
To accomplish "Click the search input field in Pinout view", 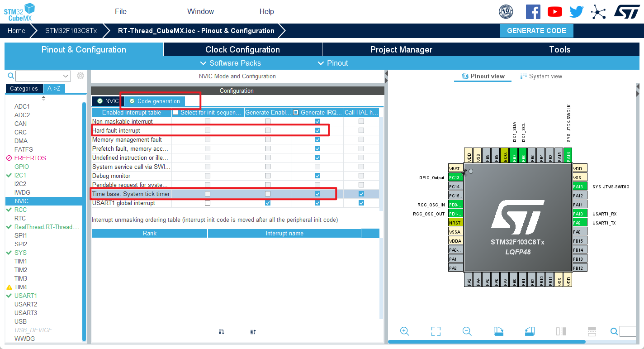I will click(629, 331).
